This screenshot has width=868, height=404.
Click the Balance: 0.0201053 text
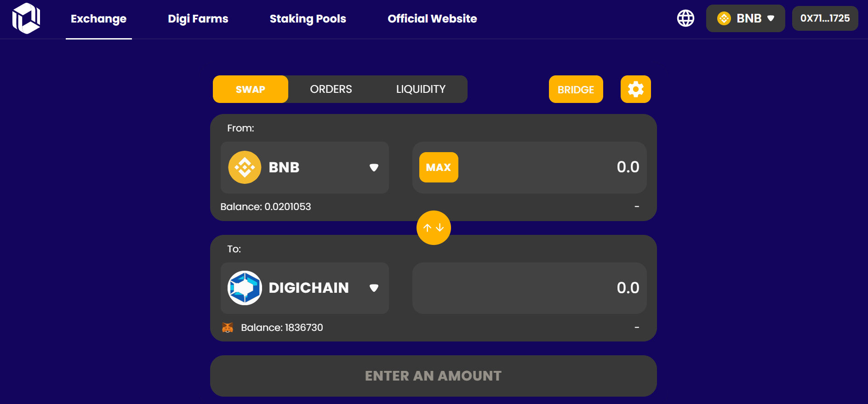point(266,207)
